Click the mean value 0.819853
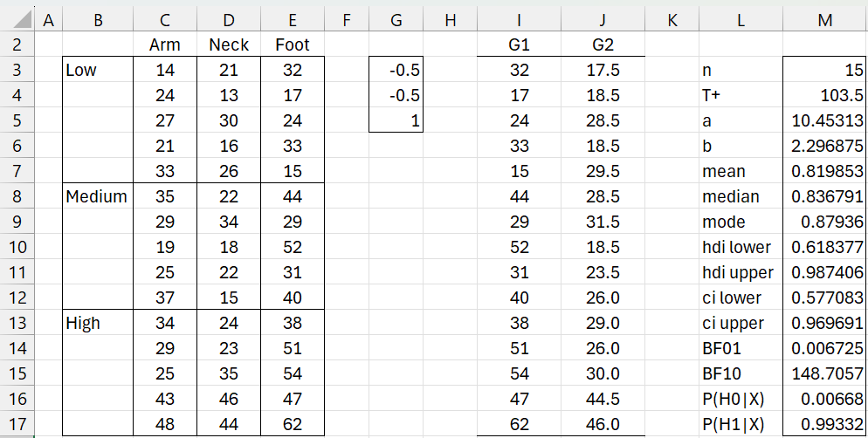This screenshot has height=438, width=868. coord(825,171)
